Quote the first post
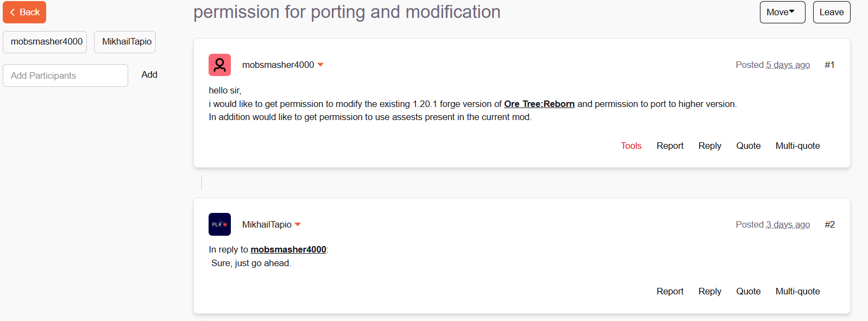The width and height of the screenshot is (868, 321). point(748,146)
